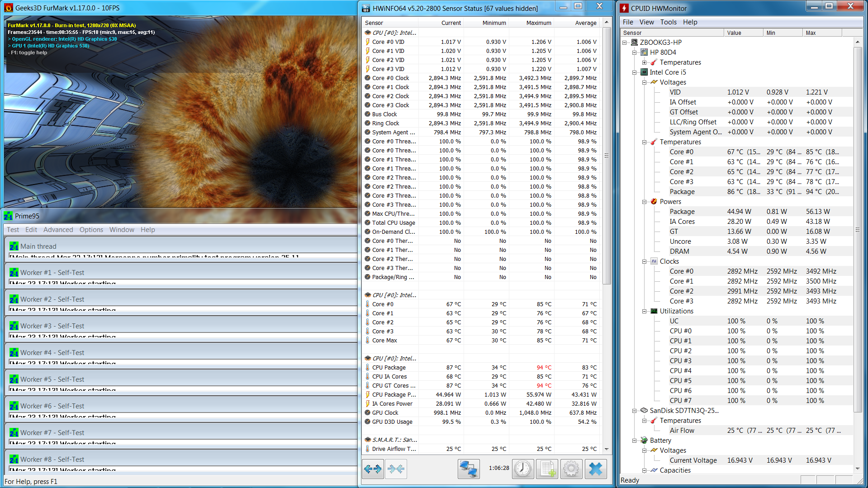Viewport: 868px width, 488px height.
Task: Collapse Powers branch in HWMonitor
Action: click(645, 202)
